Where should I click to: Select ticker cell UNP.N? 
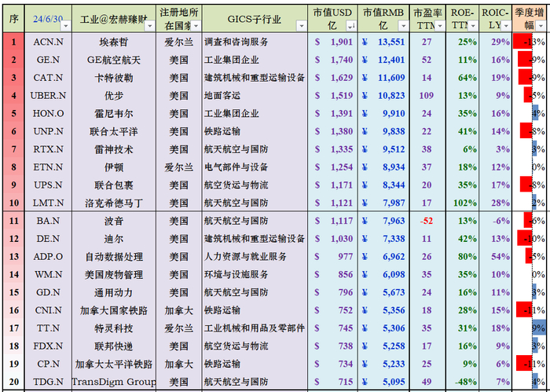(49, 131)
